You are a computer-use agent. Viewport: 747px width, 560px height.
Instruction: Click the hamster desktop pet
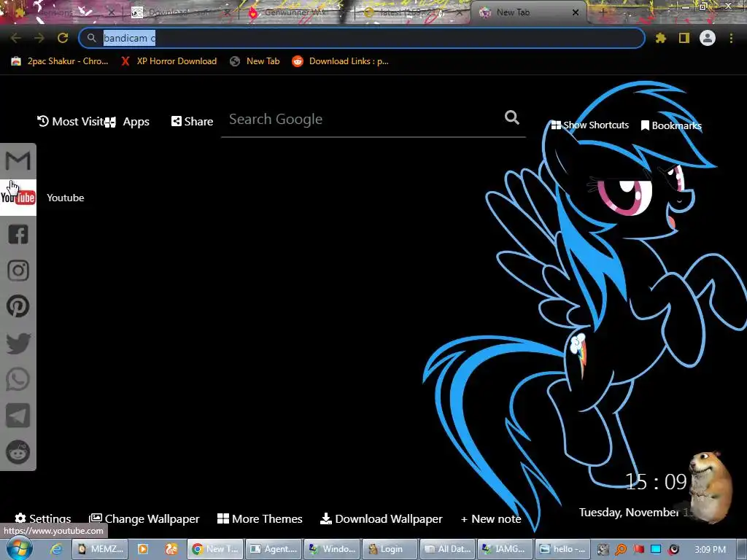coord(711,488)
